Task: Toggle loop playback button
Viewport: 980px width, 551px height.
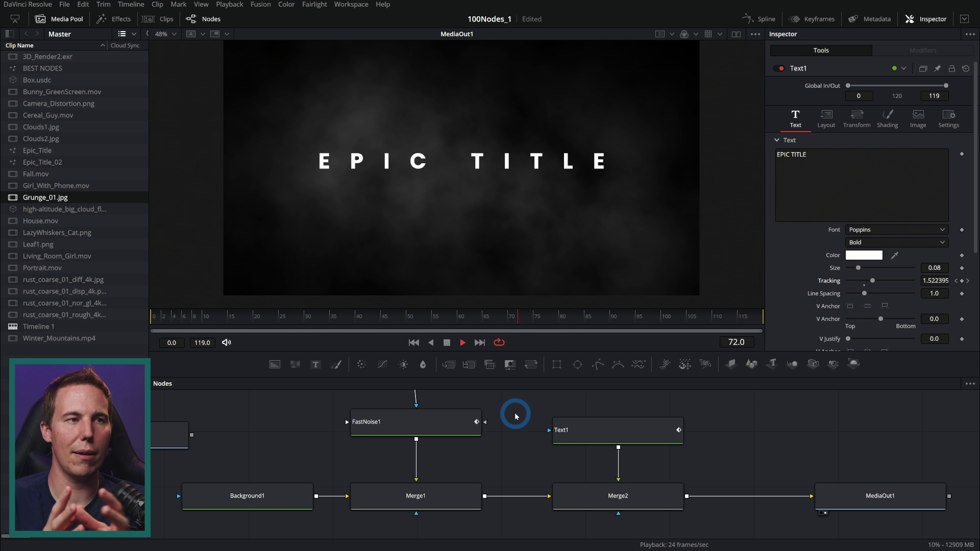Action: coord(499,343)
